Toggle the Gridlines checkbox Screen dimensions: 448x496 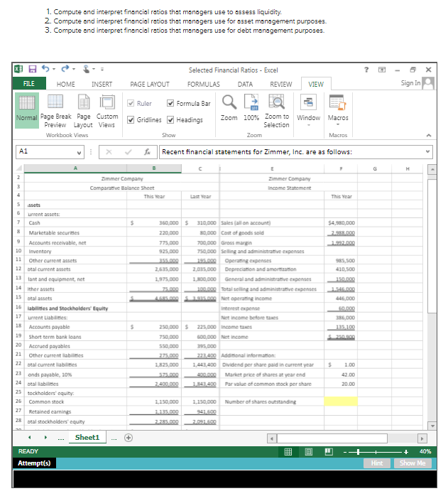pyautogui.click(x=131, y=119)
